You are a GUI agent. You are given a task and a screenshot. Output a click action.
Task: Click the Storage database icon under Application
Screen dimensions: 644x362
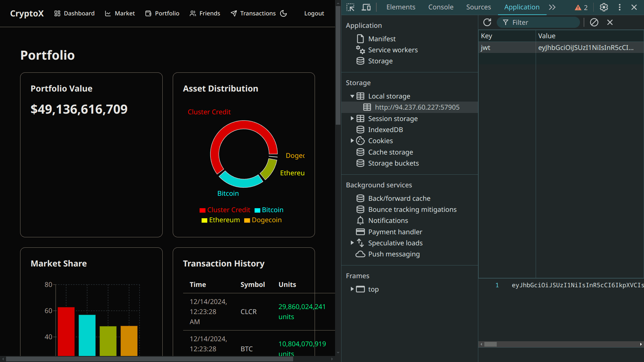coord(360,61)
